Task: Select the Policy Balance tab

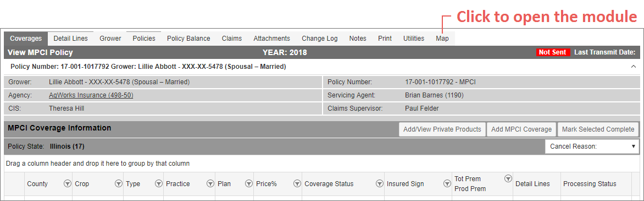Action: click(x=188, y=39)
